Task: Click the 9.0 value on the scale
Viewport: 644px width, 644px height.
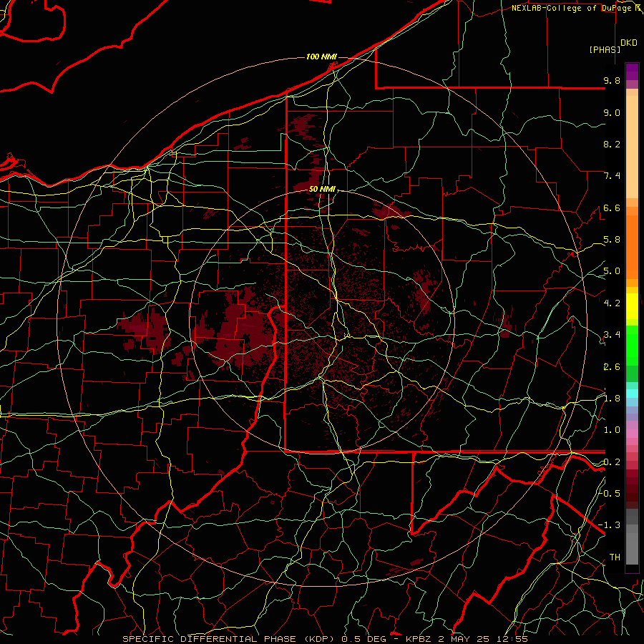Action: 612,112
